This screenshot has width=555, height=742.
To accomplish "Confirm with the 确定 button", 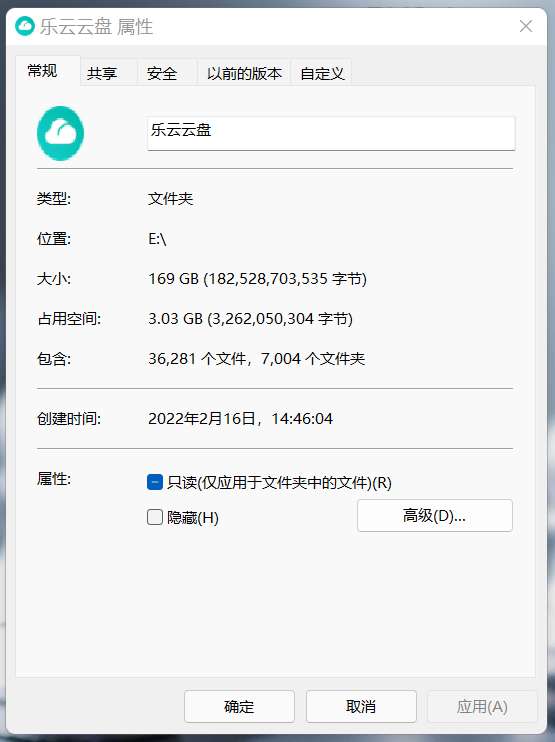I will [239, 707].
